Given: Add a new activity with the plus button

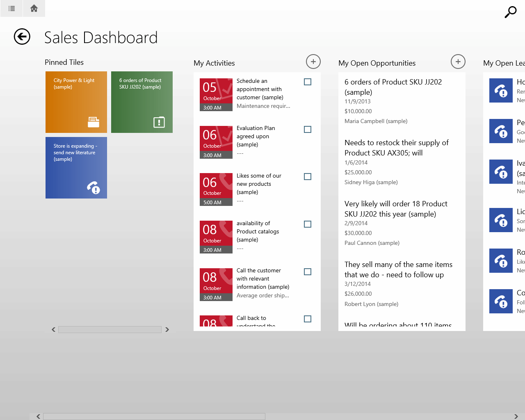Looking at the screenshot, I should point(313,62).
